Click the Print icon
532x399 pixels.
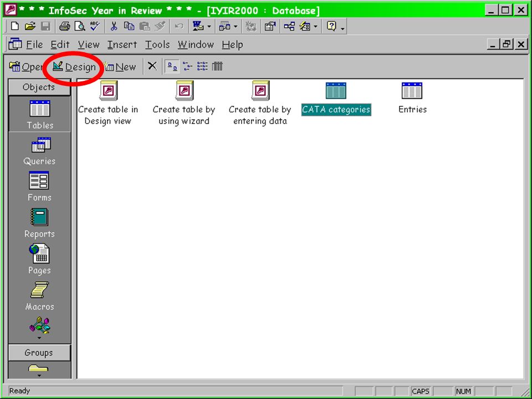pyautogui.click(x=64, y=26)
